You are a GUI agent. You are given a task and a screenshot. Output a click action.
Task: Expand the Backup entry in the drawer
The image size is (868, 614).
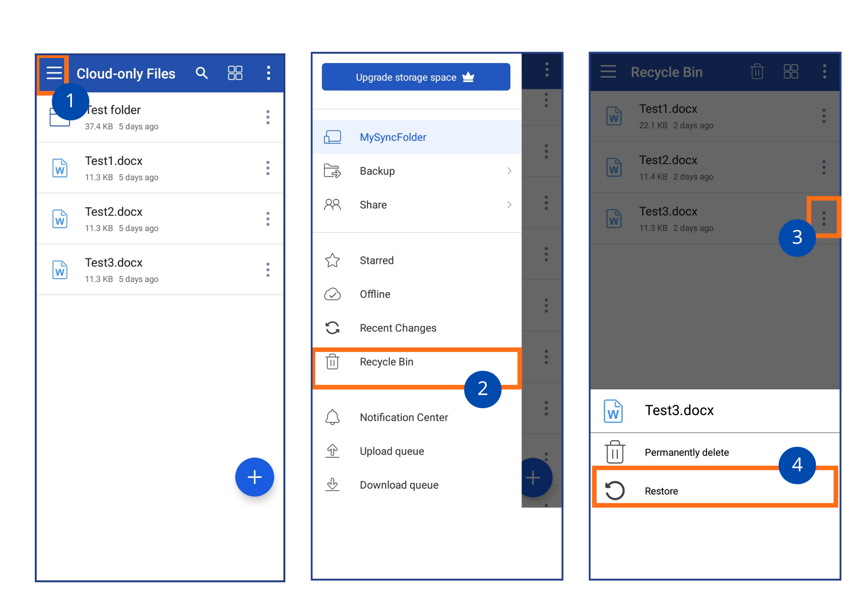pos(417,171)
